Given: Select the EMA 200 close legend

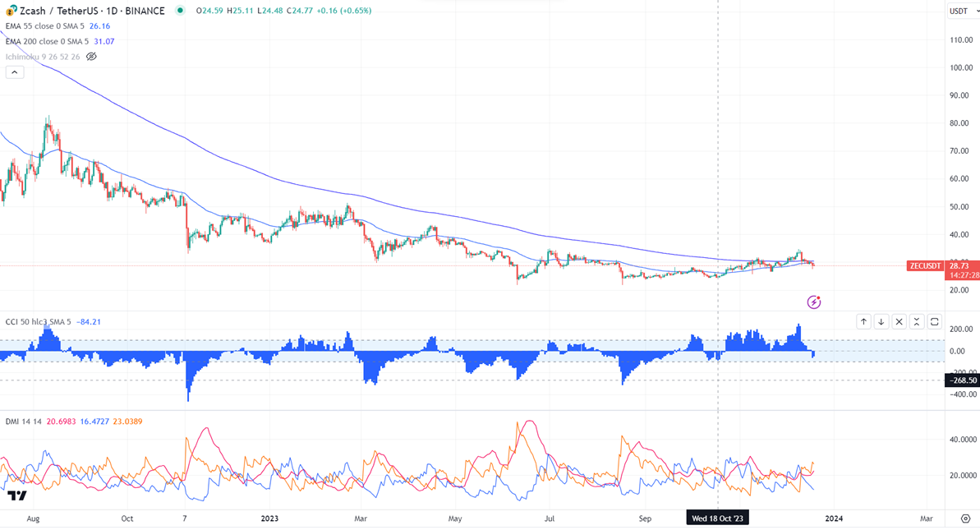Looking at the screenshot, I should [x=47, y=41].
